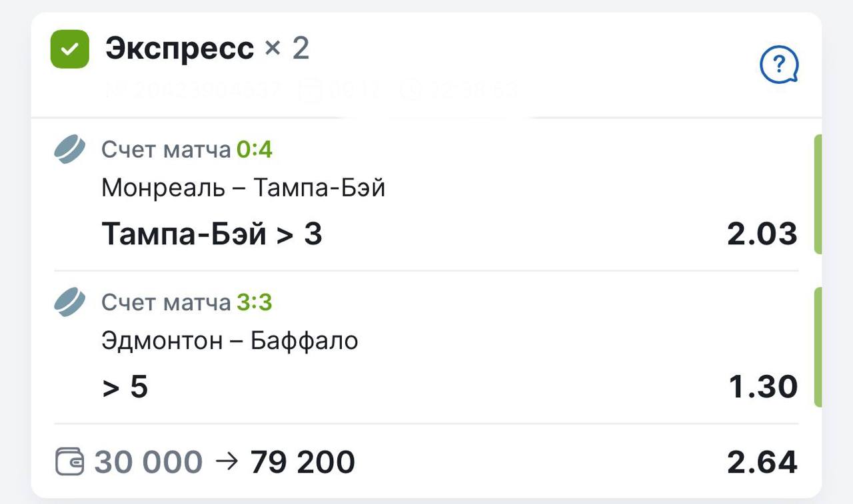
Task: Open the Экспресс × 2 bet title
Action: tap(207, 49)
